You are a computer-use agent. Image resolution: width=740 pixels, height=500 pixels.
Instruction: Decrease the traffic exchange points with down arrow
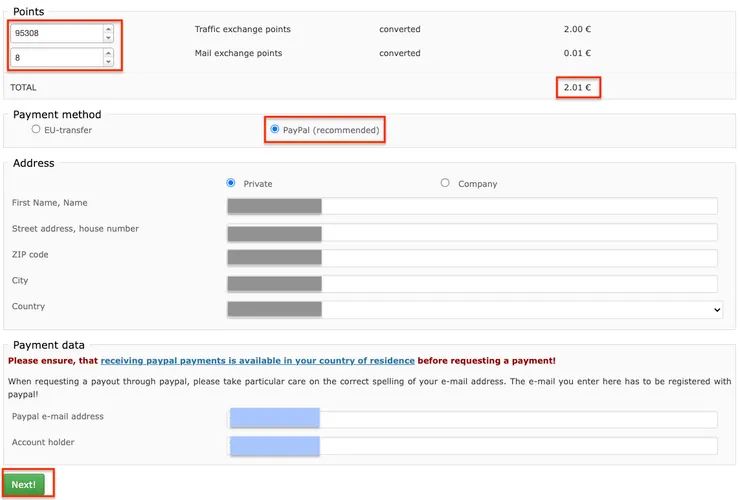tap(108, 38)
